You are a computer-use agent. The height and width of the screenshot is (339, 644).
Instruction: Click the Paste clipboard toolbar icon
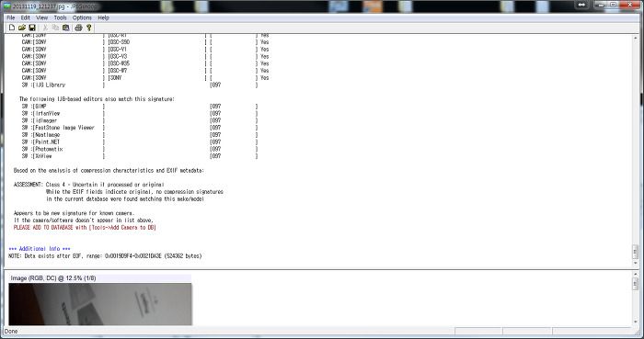coord(65,28)
